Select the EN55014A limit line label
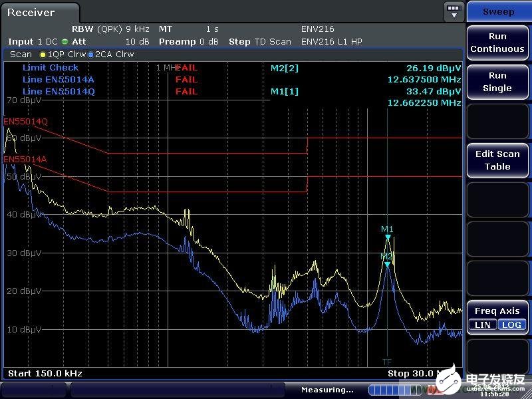Viewport: 532px width, 399px height. click(x=25, y=160)
